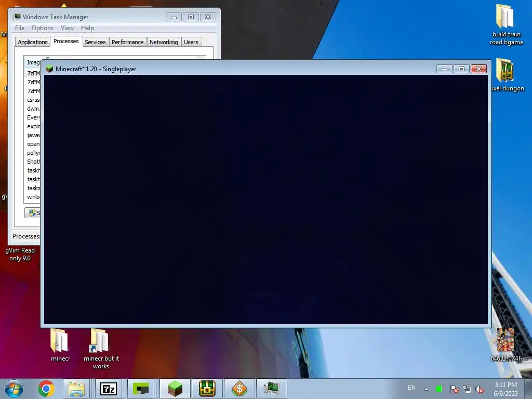Switch to the 7-Zip taskbar button
Viewport: 532px width, 399px height.
[109, 389]
